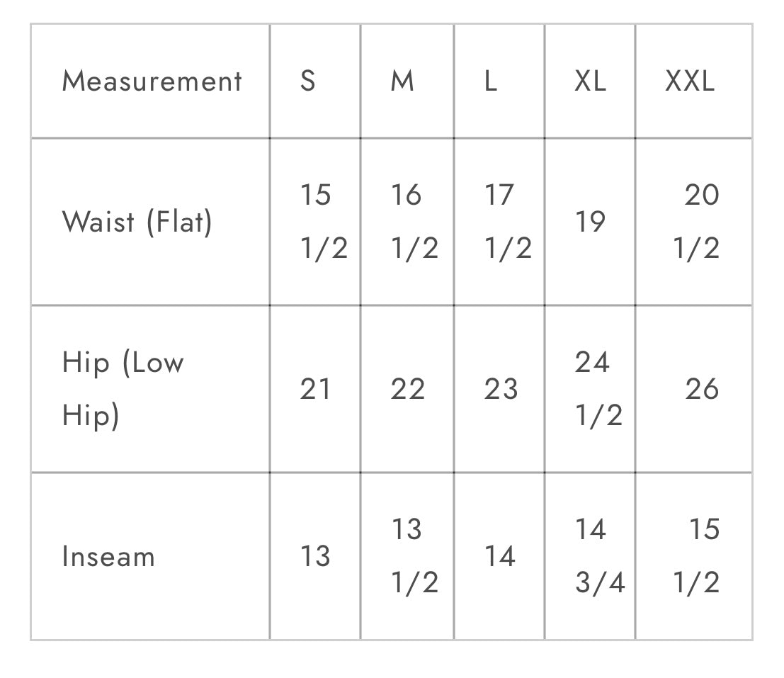Select the M size column header
The width and height of the screenshot is (784, 678).
(402, 81)
